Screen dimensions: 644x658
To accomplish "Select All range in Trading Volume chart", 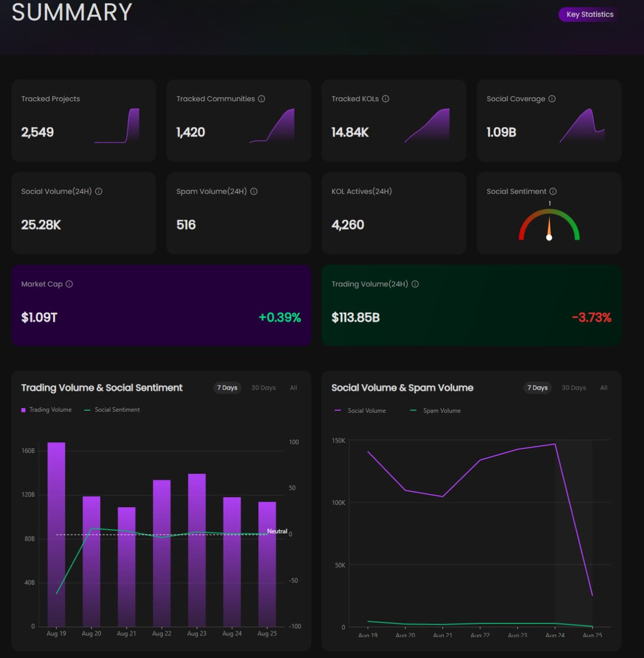I will pyautogui.click(x=293, y=388).
